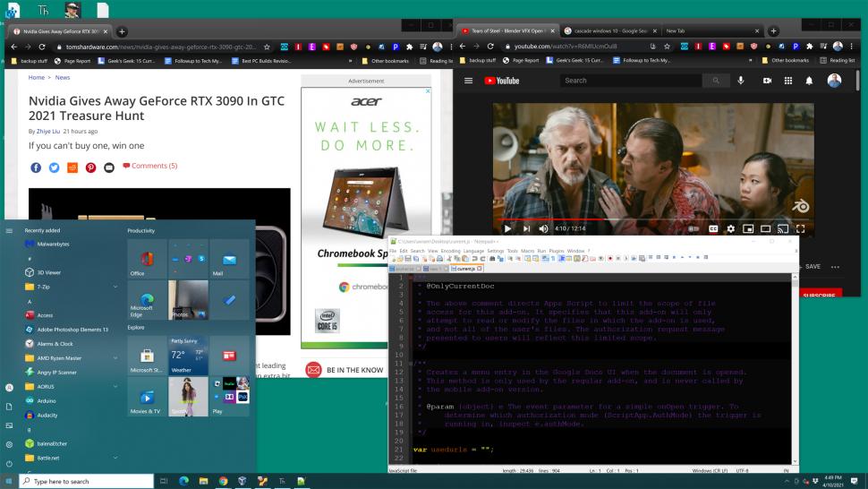This screenshot has width=868, height=489.
Task: Mute the YouTube video volume
Action: click(543, 228)
